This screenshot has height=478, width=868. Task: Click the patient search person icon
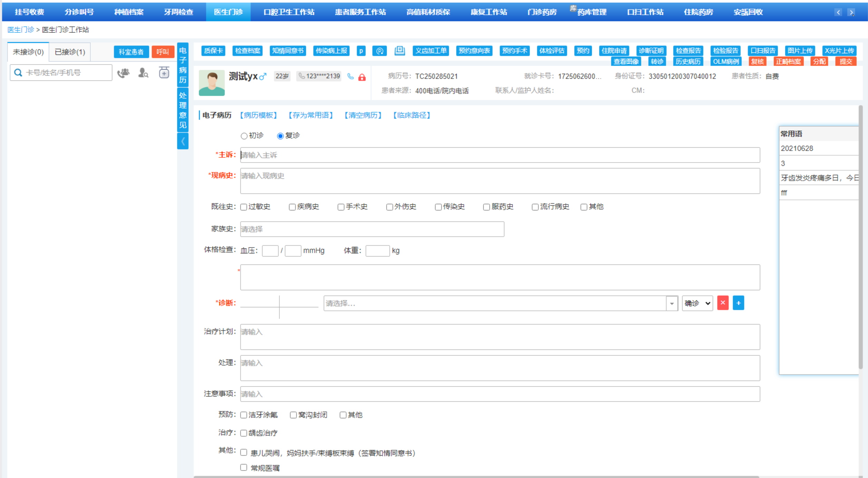143,73
